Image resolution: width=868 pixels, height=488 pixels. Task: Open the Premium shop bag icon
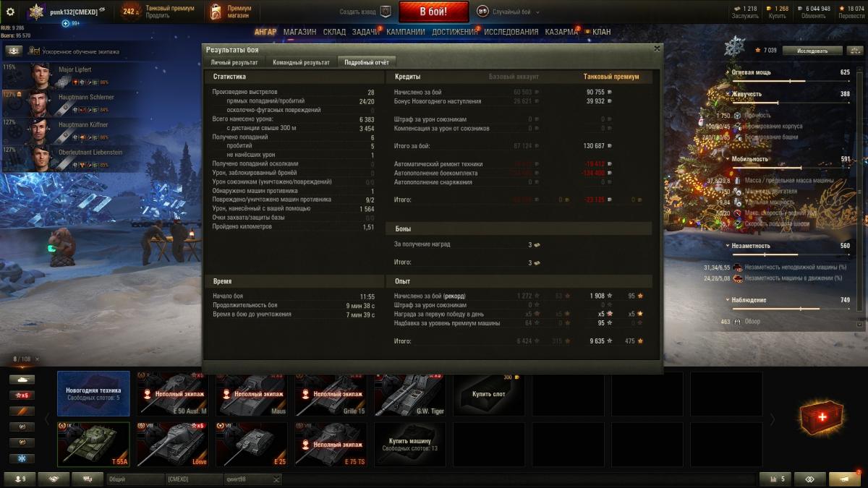click(x=216, y=12)
